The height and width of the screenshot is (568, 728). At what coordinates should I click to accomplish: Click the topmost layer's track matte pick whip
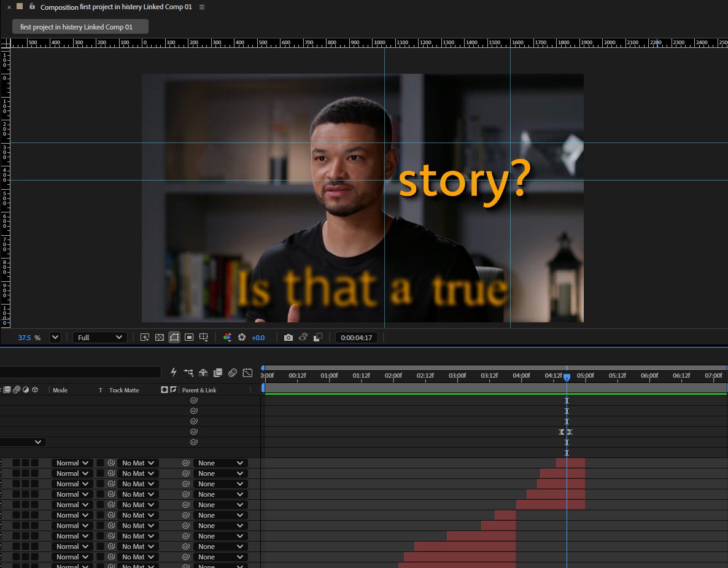(111, 463)
